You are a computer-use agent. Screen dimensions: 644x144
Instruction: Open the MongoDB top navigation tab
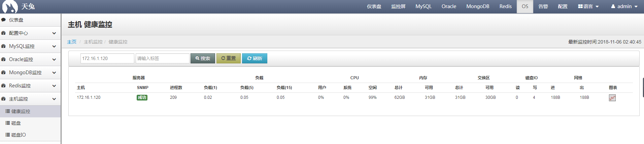(477, 6)
